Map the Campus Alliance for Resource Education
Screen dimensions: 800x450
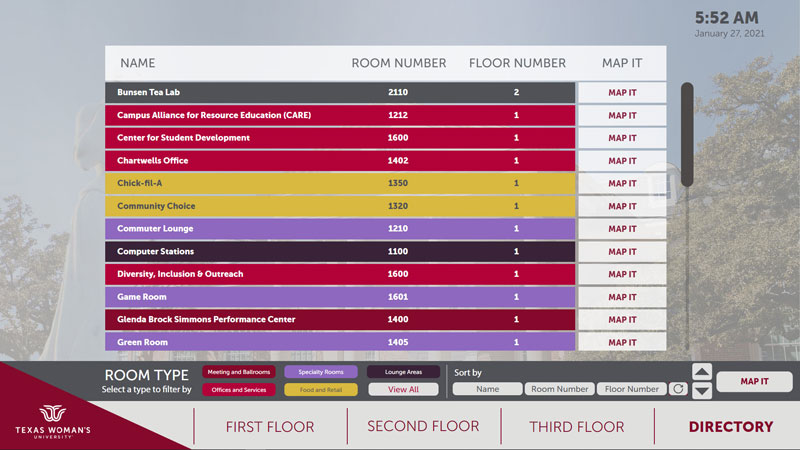[622, 116]
